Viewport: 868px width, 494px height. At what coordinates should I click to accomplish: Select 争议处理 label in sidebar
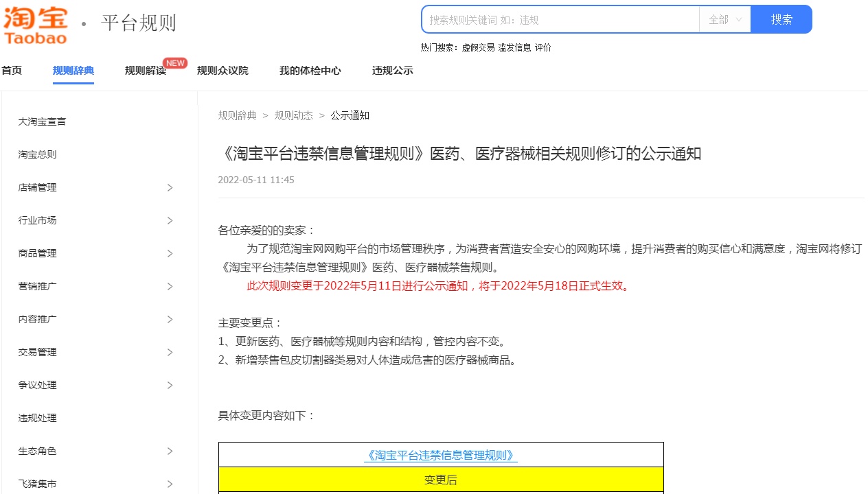tap(38, 385)
